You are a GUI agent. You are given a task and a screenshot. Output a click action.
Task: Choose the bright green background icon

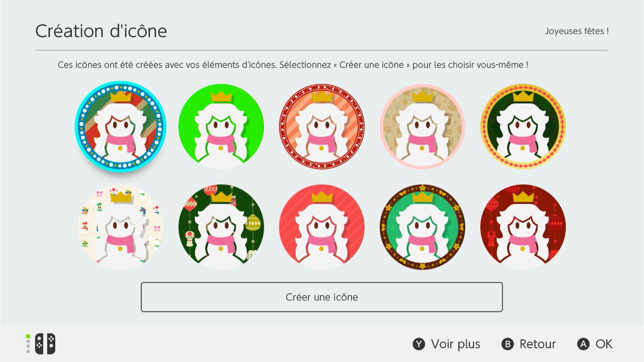coord(221,127)
